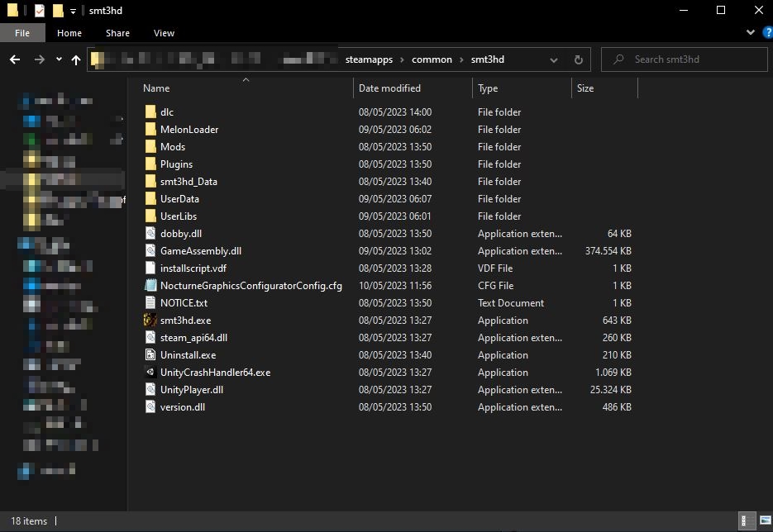Select the smt3hd_Data folder icon
Screen dimensions: 773x532
tap(150, 181)
